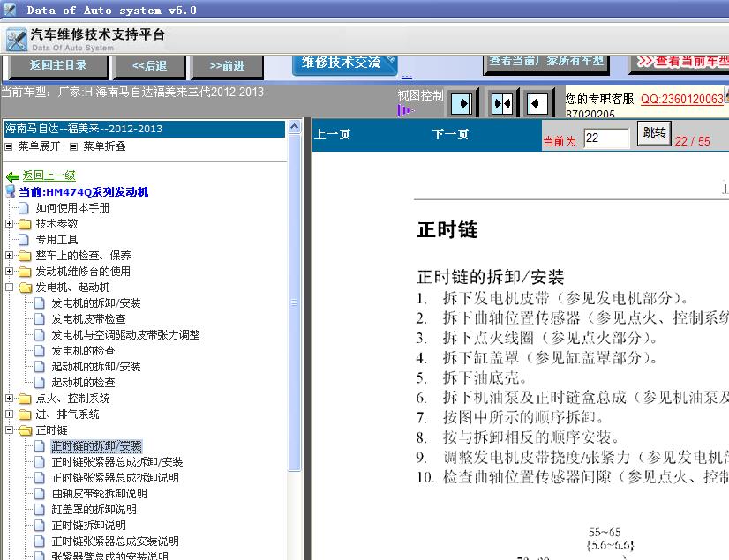Click the page icon for 发电机的检查
This screenshot has height=560, width=729.
[40, 351]
